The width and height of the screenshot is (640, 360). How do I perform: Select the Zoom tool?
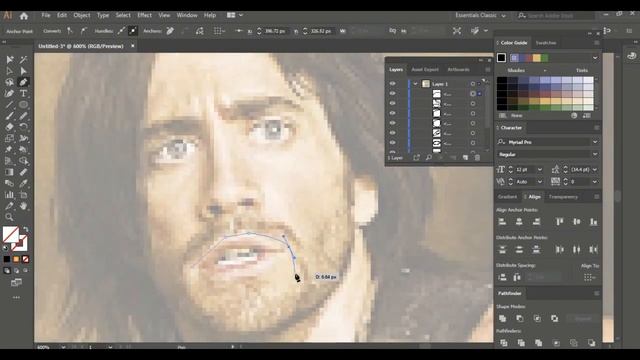pos(9,217)
